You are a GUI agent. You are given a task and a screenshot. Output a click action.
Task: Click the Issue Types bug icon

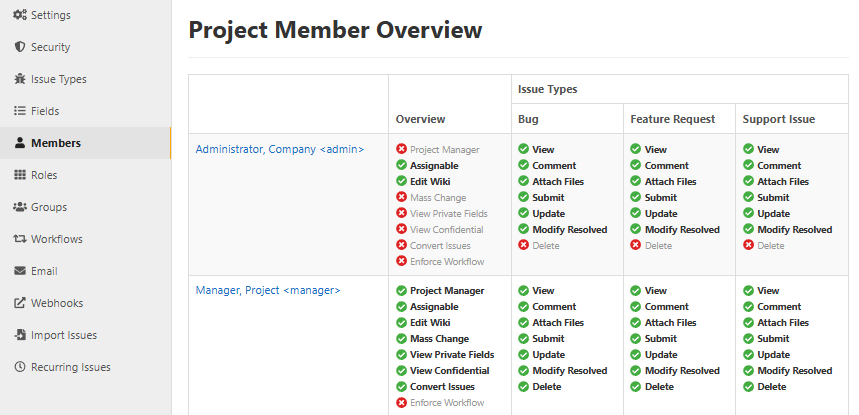(20, 79)
